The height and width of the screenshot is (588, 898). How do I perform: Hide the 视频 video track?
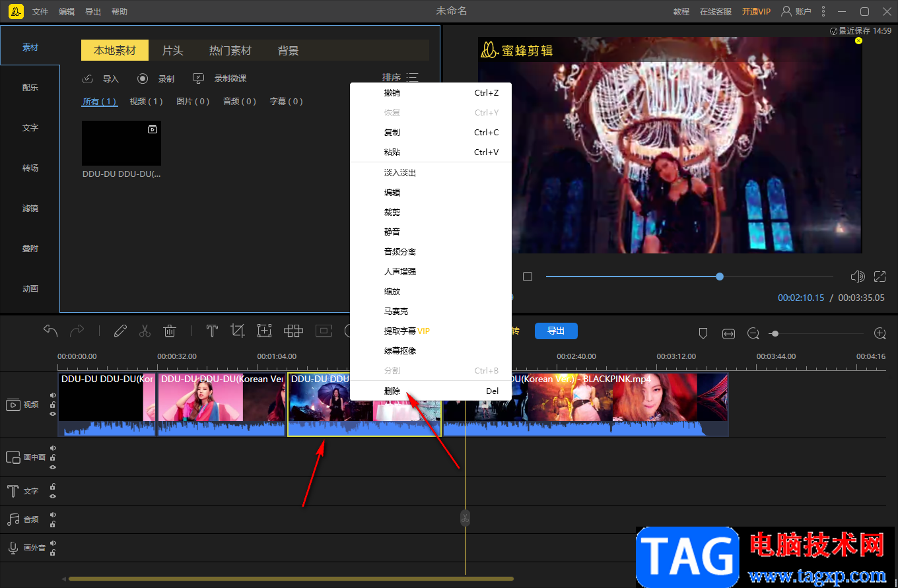pos(53,414)
